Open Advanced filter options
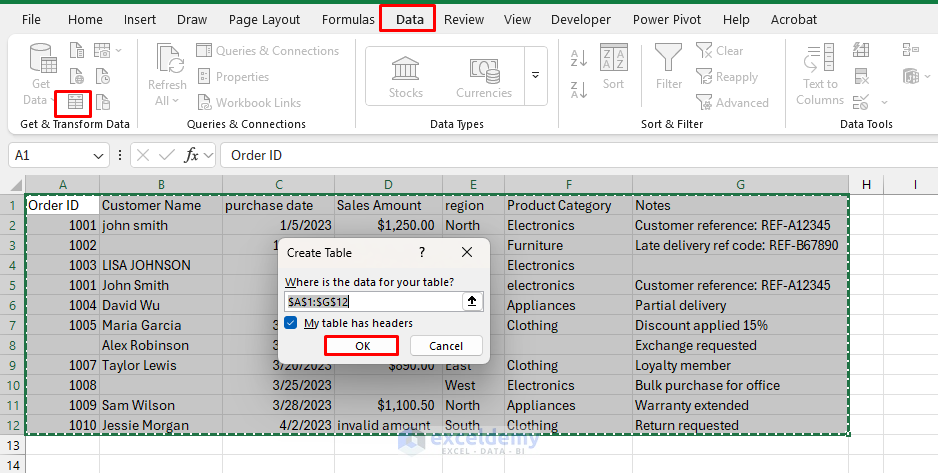This screenshot has height=473, width=938. 732,103
